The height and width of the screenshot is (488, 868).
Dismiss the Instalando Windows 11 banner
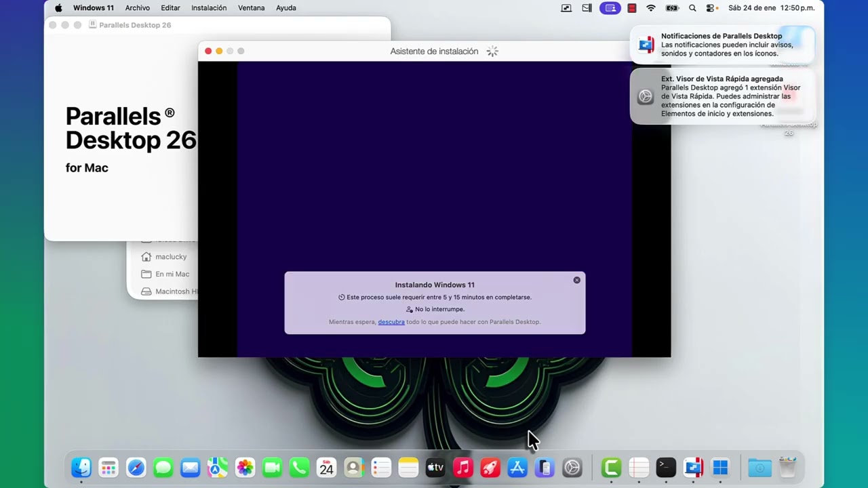(x=577, y=280)
